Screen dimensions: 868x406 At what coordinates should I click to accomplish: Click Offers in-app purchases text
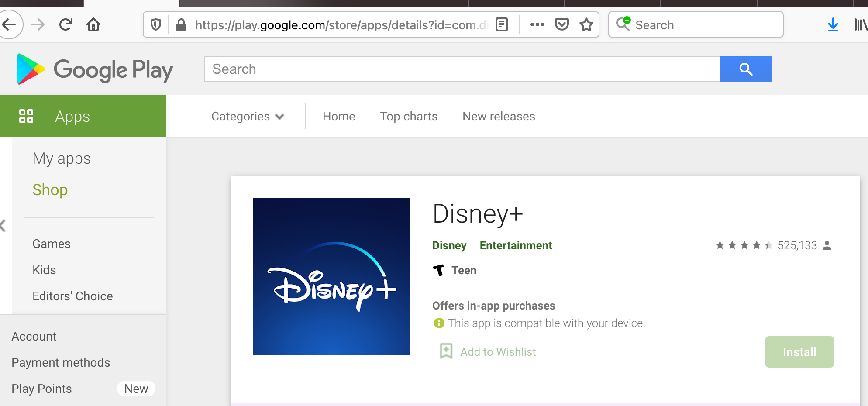[493, 306]
